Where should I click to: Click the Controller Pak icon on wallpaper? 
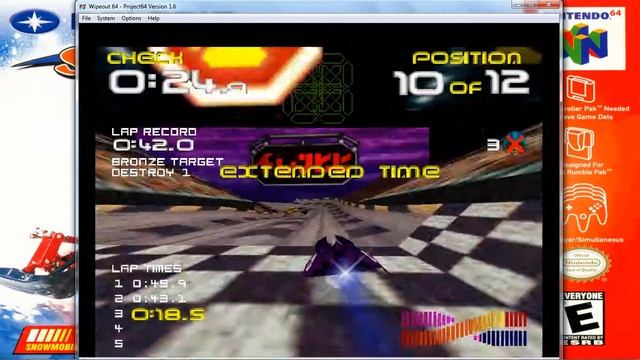(580, 89)
